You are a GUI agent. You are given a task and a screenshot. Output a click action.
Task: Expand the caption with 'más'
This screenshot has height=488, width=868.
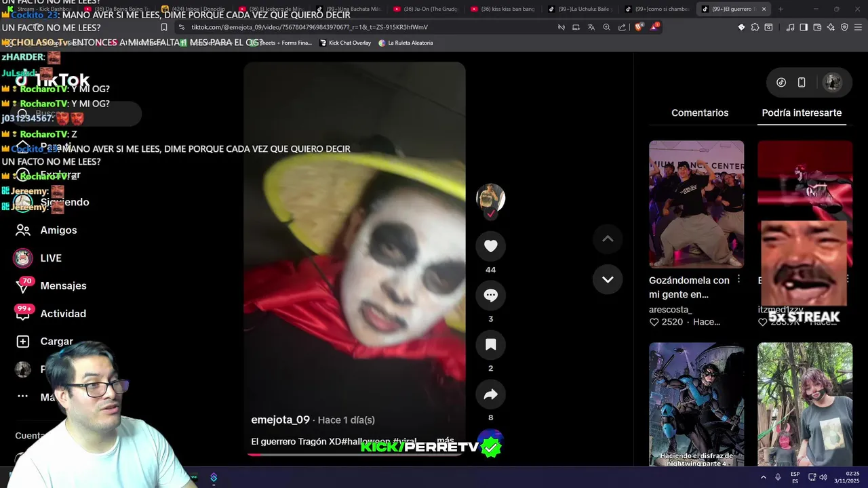[x=446, y=441]
